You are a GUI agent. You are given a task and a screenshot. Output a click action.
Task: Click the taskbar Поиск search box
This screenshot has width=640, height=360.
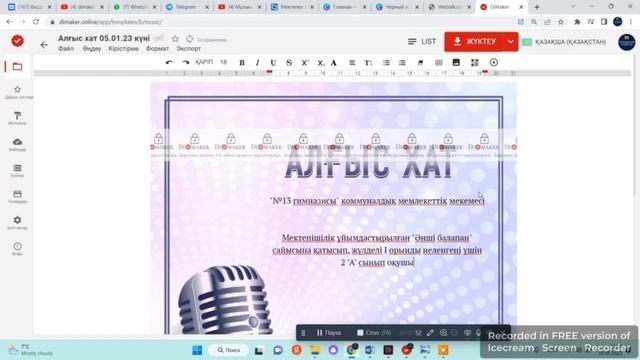(228, 350)
